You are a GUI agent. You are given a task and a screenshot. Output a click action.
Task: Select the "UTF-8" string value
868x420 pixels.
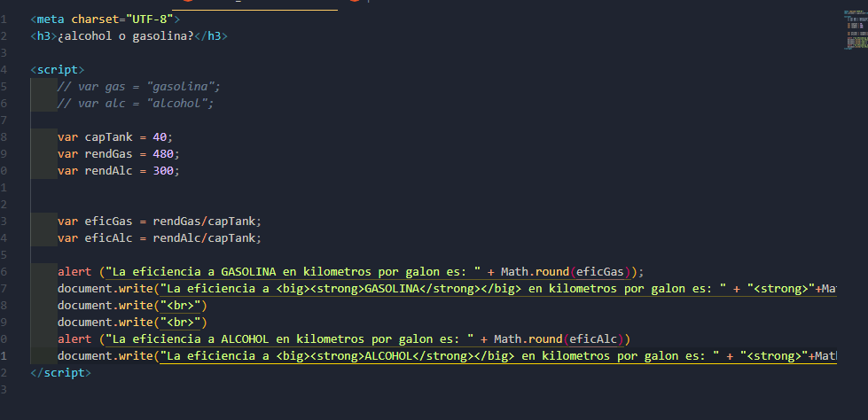150,19
